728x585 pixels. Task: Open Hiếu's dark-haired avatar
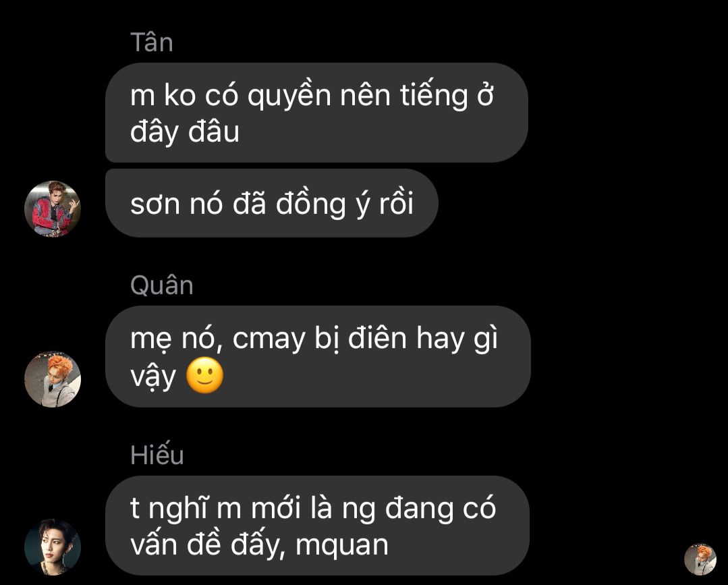point(53,547)
